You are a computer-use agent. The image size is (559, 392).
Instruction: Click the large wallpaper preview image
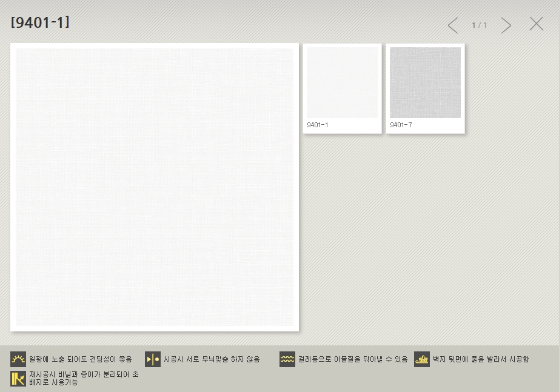point(155,187)
